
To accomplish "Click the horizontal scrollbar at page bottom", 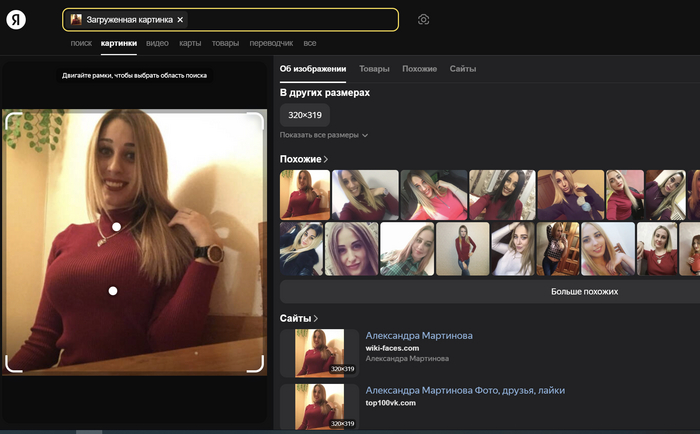I will click(x=88, y=432).
